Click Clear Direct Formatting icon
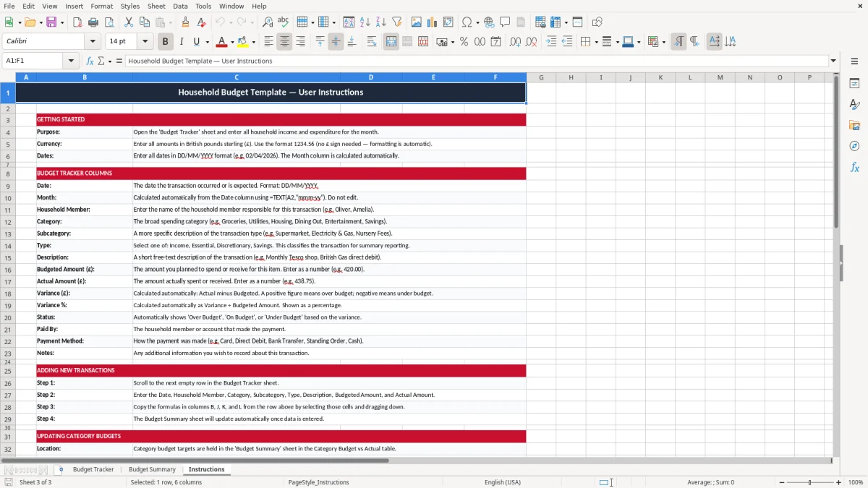The height and width of the screenshot is (488, 868). [201, 22]
